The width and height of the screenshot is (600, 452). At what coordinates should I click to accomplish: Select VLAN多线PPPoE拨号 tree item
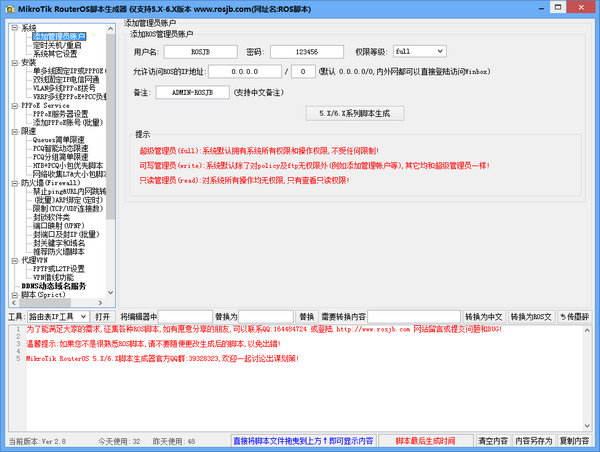(x=64, y=88)
